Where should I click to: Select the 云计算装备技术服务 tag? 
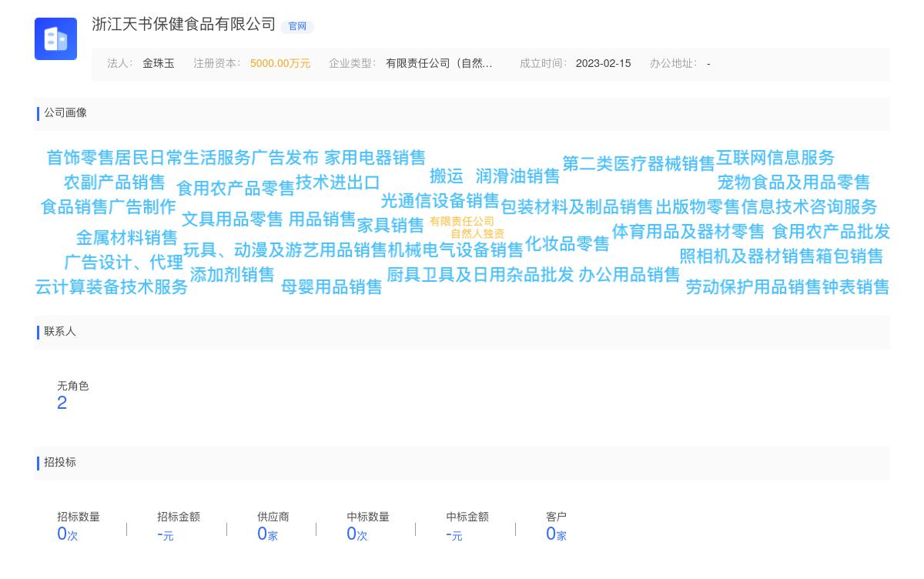click(x=111, y=287)
